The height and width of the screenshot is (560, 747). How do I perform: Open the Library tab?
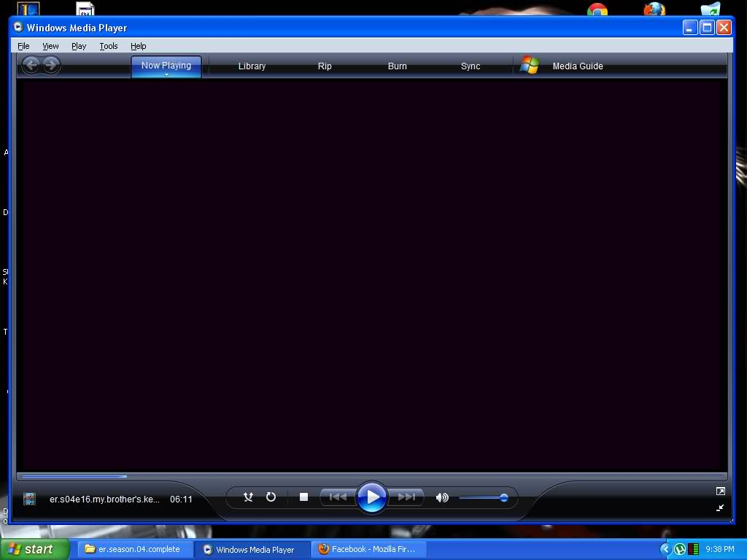252,66
